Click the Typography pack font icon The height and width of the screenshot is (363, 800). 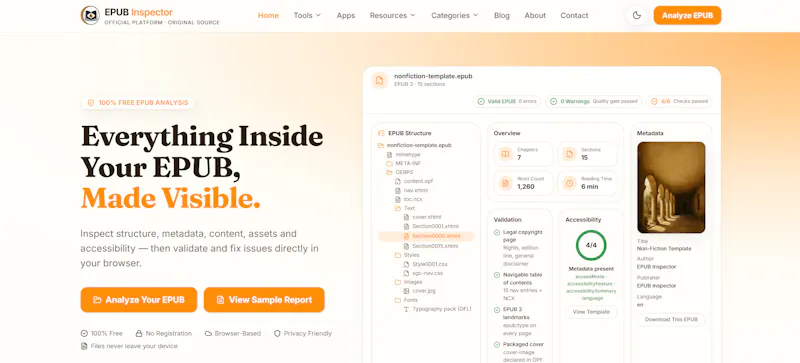(407, 309)
